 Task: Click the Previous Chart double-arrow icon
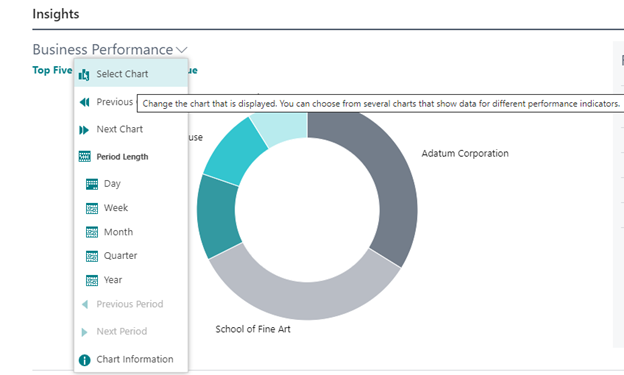pyautogui.click(x=84, y=102)
